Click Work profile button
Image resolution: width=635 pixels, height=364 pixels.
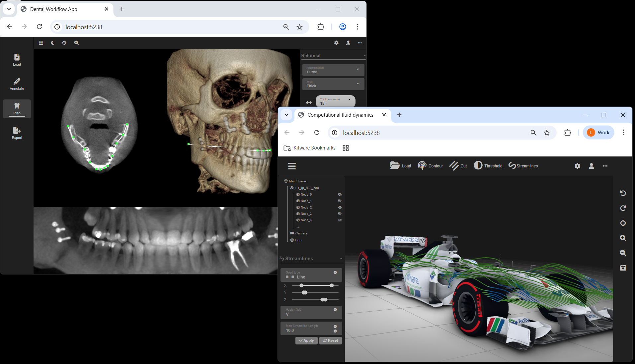[598, 133]
